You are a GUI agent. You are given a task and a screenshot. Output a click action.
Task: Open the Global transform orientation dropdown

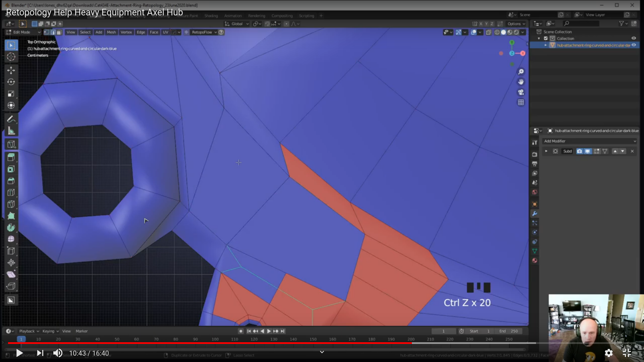click(x=237, y=24)
